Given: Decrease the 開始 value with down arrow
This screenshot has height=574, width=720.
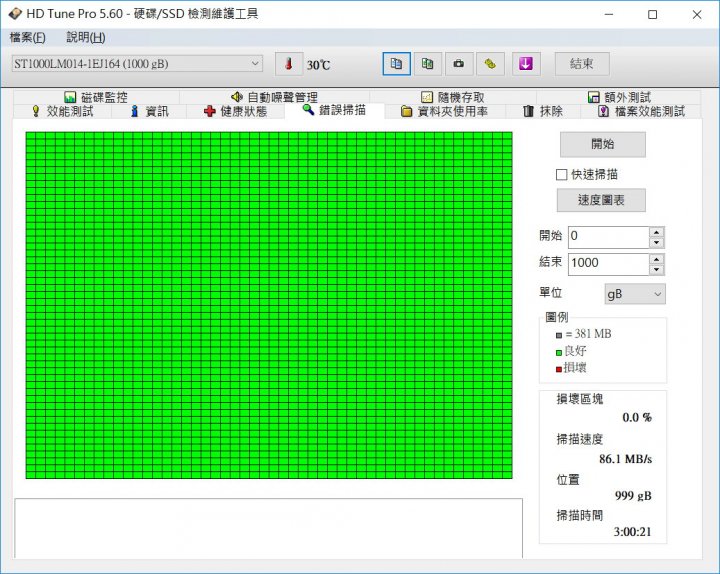Looking at the screenshot, I should pyautogui.click(x=657, y=242).
